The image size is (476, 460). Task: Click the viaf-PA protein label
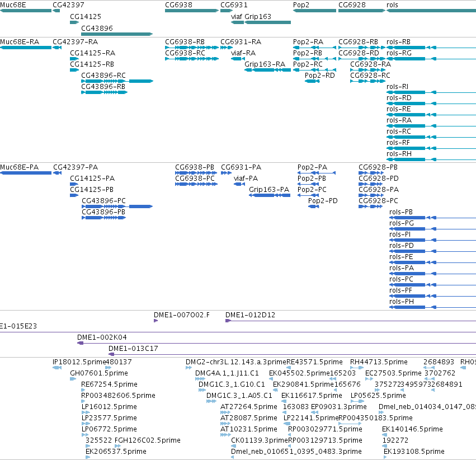pos(246,179)
